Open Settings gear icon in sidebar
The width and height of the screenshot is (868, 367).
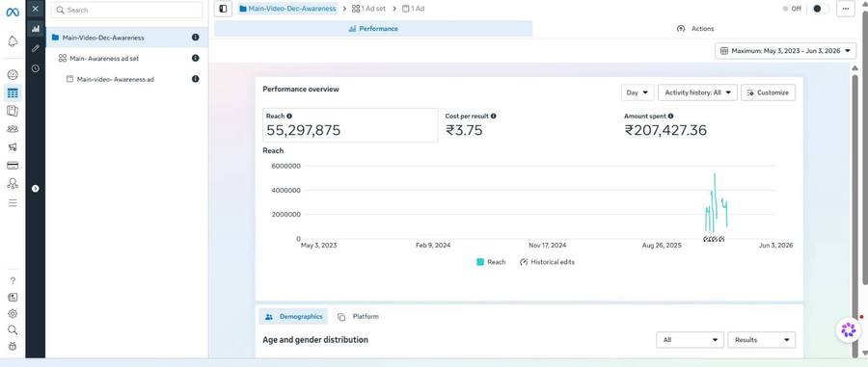[13, 313]
